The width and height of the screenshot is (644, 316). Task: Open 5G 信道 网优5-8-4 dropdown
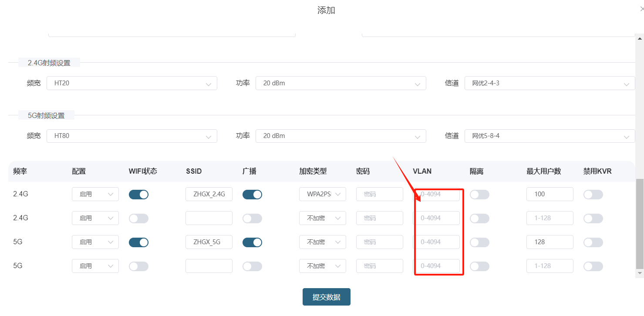click(x=550, y=136)
